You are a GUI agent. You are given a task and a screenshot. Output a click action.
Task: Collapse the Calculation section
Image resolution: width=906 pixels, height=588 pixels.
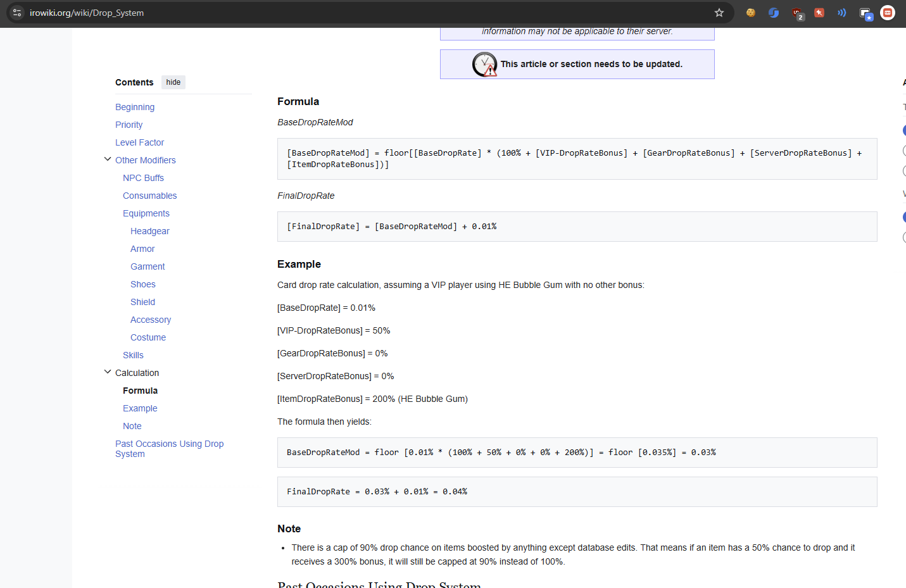(108, 372)
